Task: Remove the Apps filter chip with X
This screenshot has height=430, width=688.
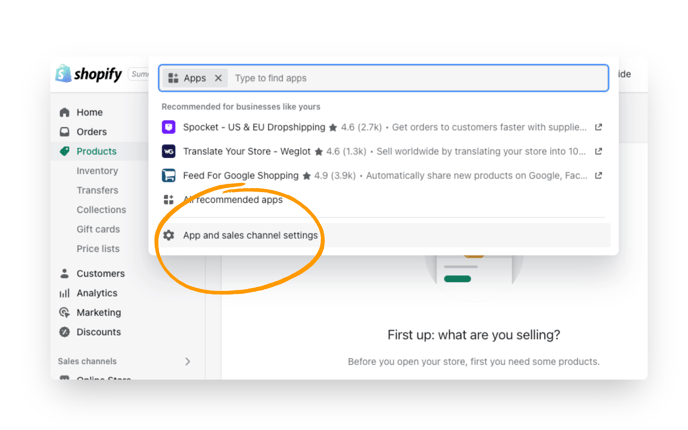Action: pyautogui.click(x=218, y=78)
